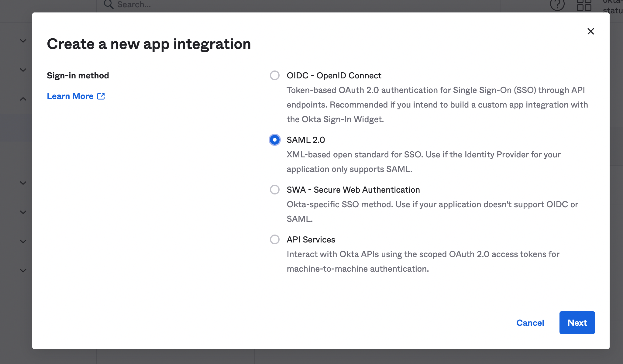Collapse the expanded upward sidebar chevron
This screenshot has height=364, width=623.
point(23,99)
